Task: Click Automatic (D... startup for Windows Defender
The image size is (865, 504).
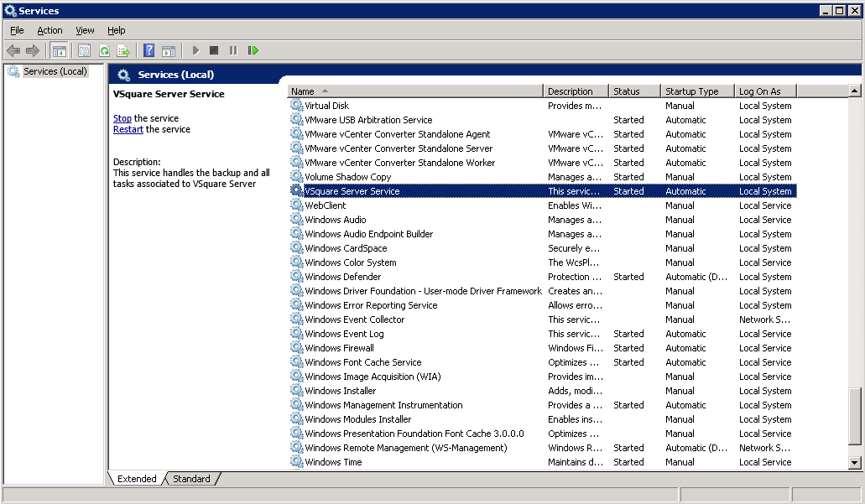Action: (x=696, y=277)
